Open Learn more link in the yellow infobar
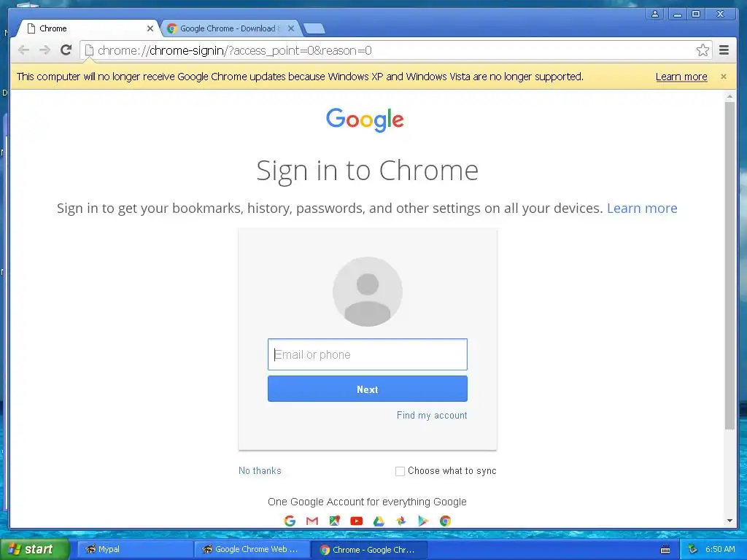Screen dimensions: 747x560 pyautogui.click(x=681, y=76)
